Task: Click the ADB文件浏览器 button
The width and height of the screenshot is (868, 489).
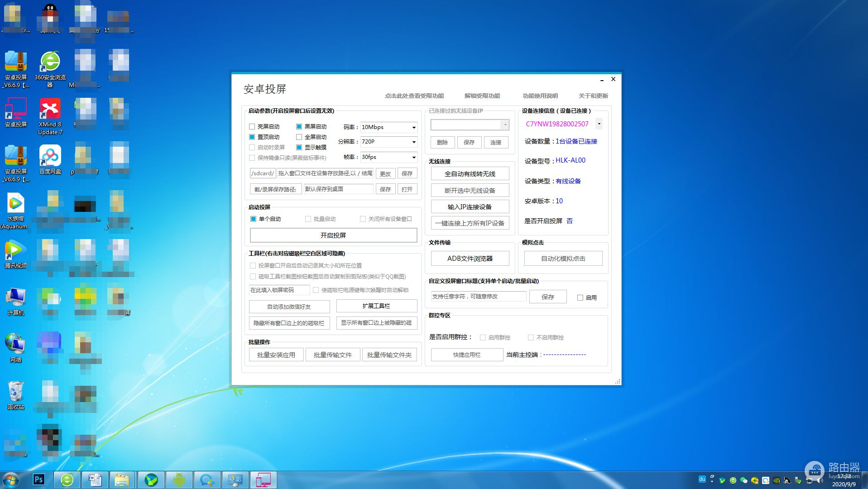Action: point(470,259)
